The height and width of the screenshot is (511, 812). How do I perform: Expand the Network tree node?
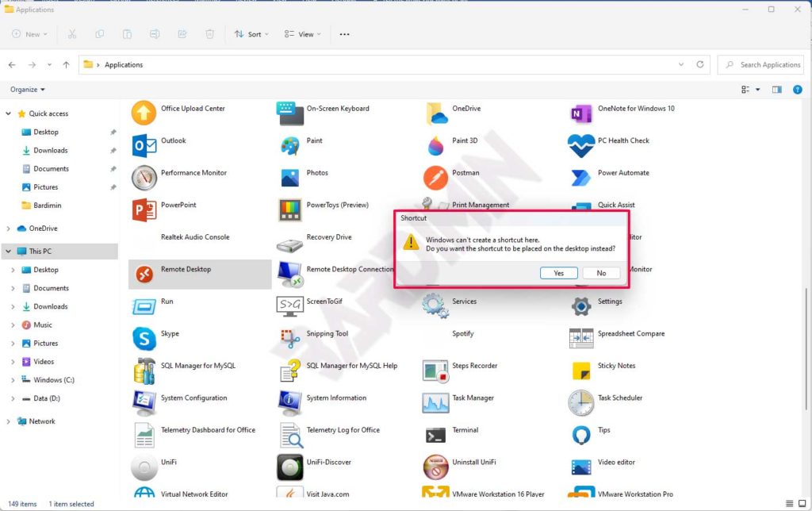[x=8, y=421]
